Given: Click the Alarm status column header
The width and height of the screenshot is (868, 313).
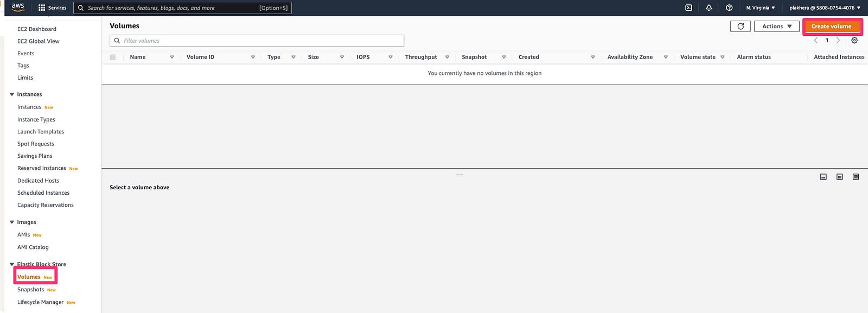Looking at the screenshot, I should pyautogui.click(x=754, y=57).
